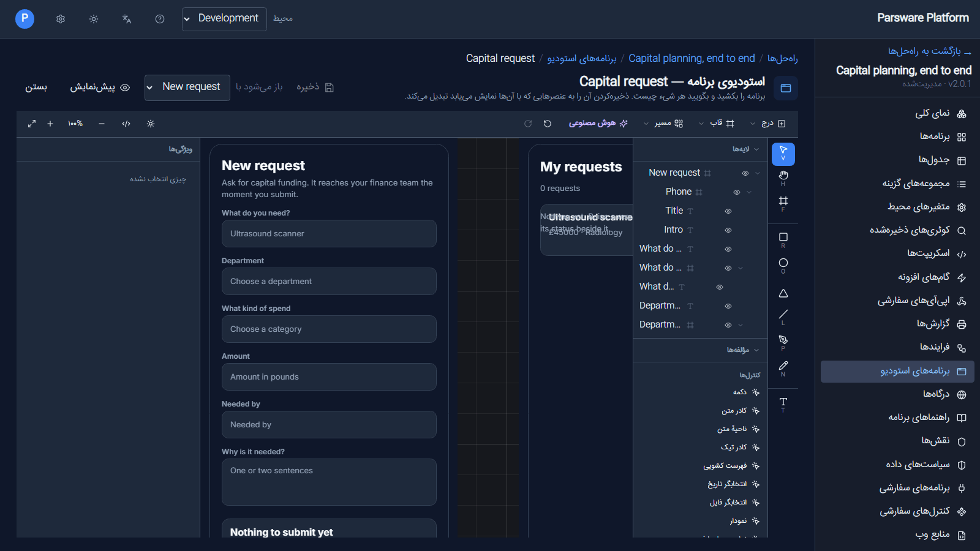The height and width of the screenshot is (551, 980).
Task: Click the One or two sentences textarea
Action: pyautogui.click(x=329, y=482)
